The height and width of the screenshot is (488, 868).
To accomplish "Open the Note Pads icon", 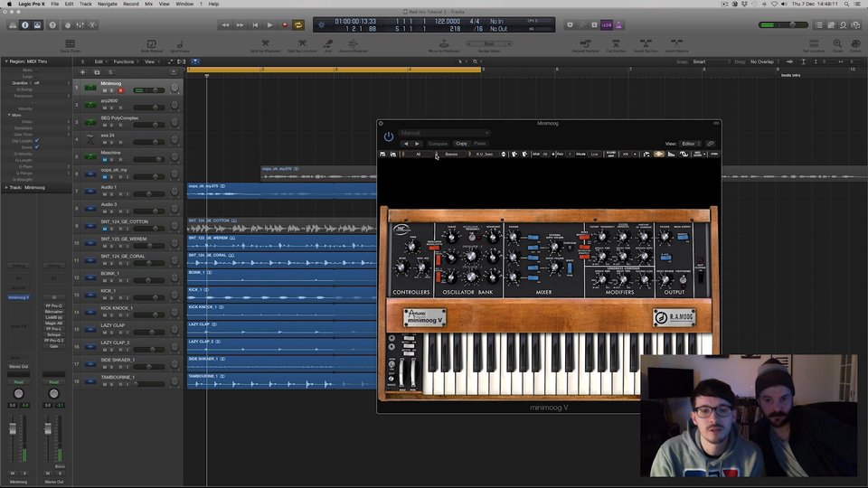I will click(x=831, y=25).
